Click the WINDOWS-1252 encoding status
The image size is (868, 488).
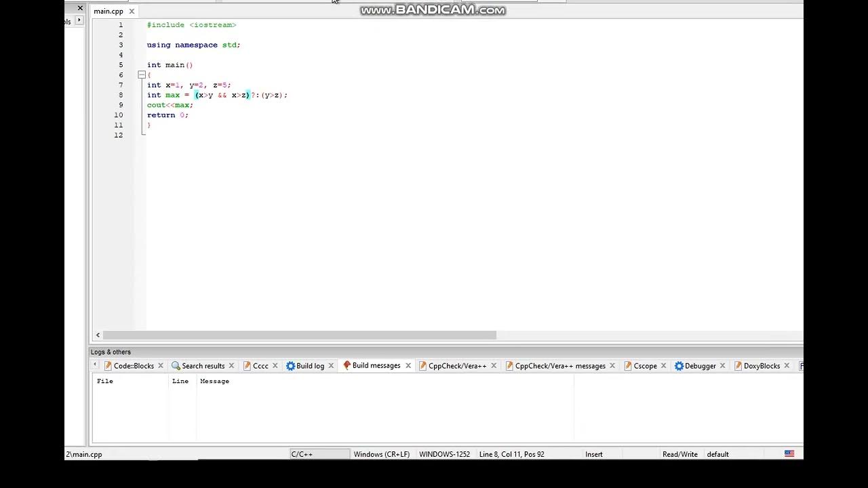click(x=445, y=454)
